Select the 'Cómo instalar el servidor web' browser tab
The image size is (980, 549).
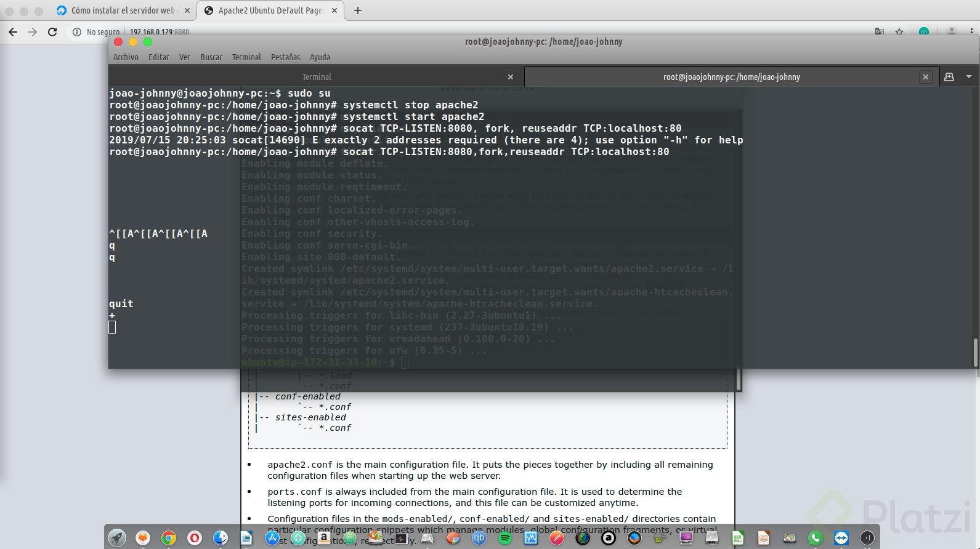(123, 10)
